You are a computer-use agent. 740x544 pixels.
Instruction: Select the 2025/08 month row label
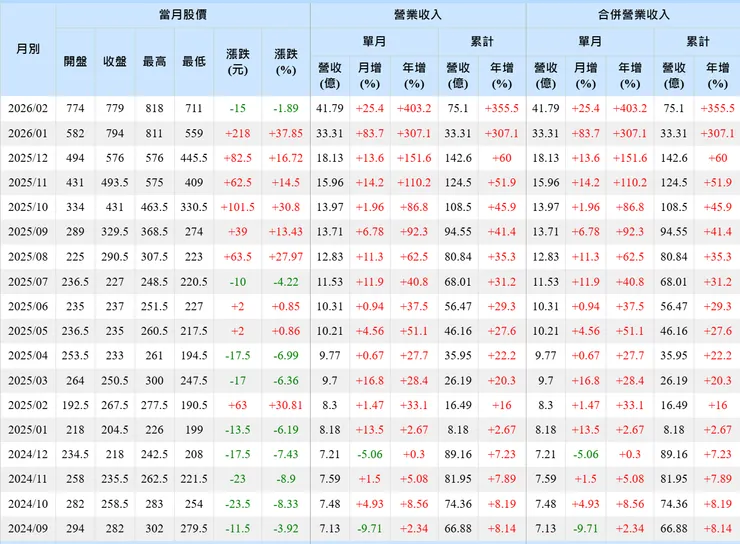(28, 257)
